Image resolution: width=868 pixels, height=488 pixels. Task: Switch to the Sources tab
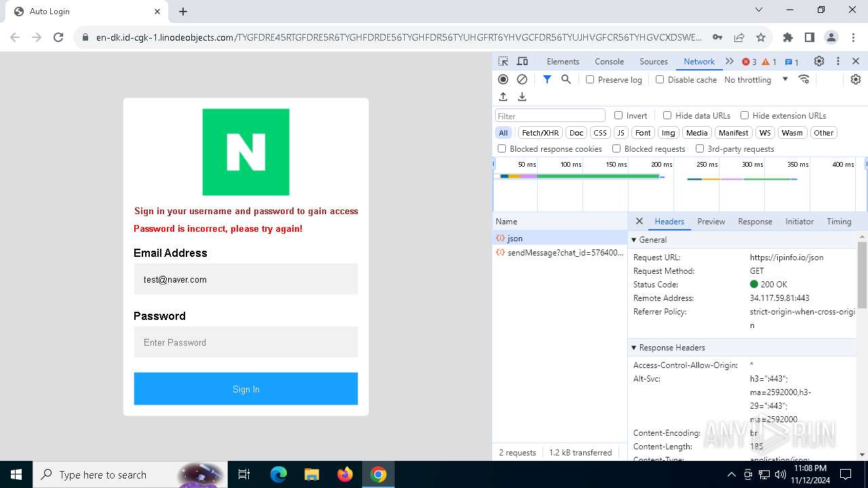click(x=654, y=62)
